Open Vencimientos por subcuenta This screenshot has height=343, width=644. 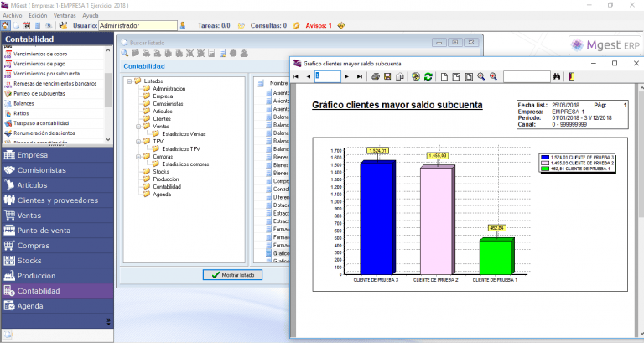[46, 74]
